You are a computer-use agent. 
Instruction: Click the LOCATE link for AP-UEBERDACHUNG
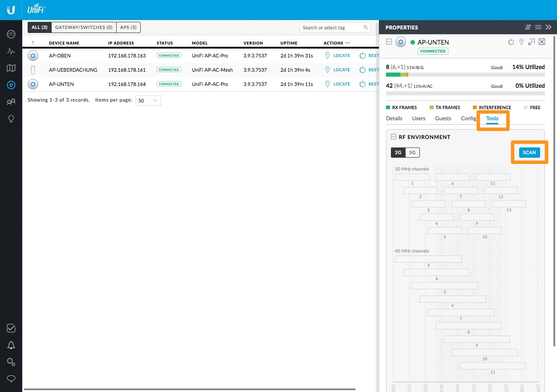[x=342, y=70]
